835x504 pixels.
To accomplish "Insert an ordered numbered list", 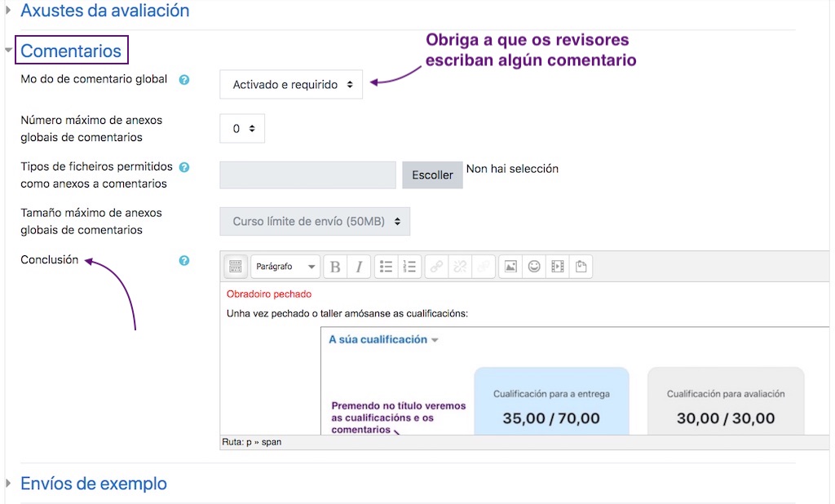I will (x=410, y=267).
